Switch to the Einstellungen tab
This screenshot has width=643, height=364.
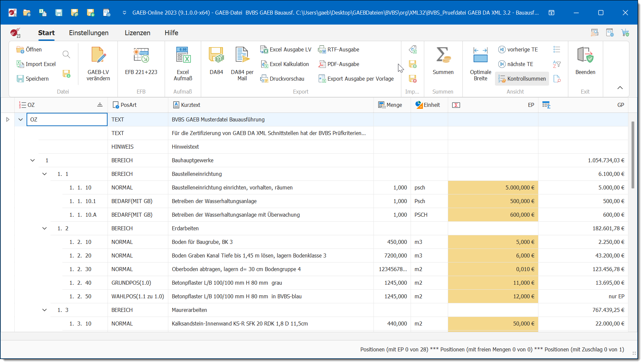click(89, 33)
